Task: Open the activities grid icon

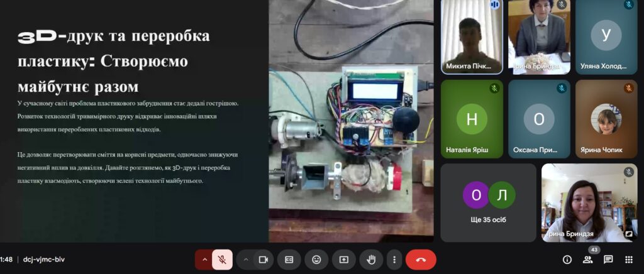Action: coord(628,259)
